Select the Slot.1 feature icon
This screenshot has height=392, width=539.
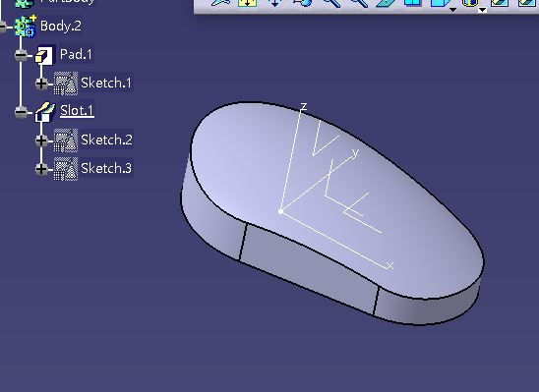(x=44, y=112)
